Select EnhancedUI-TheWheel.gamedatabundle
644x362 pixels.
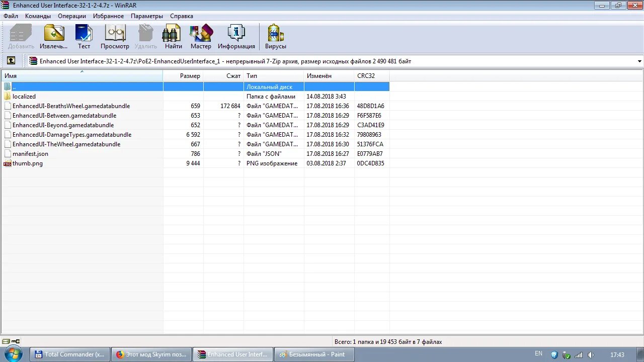66,144
